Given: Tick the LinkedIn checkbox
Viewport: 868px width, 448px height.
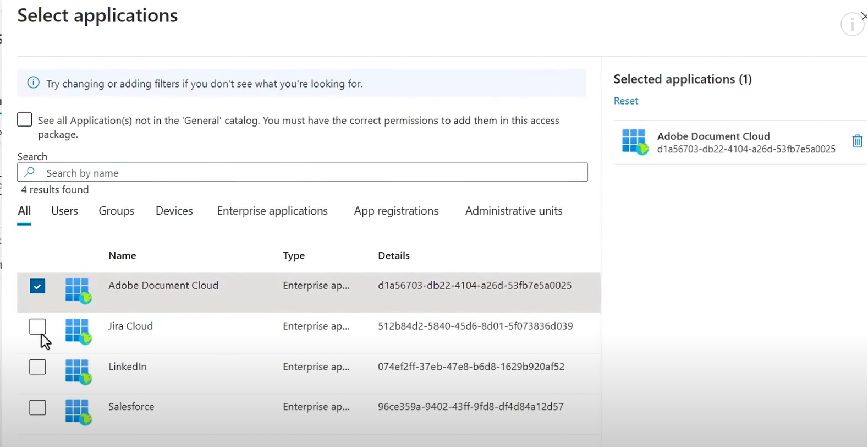Looking at the screenshot, I should coord(37,367).
